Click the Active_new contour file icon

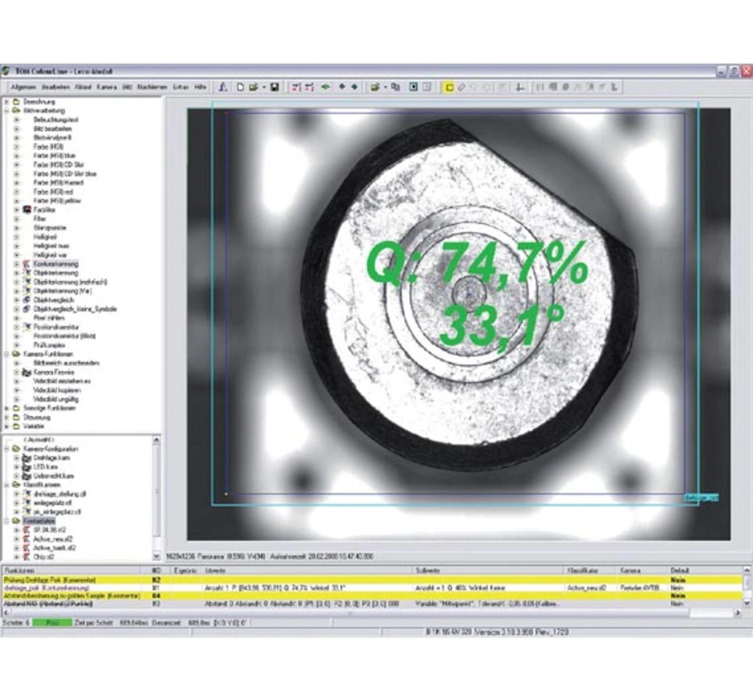point(26,539)
